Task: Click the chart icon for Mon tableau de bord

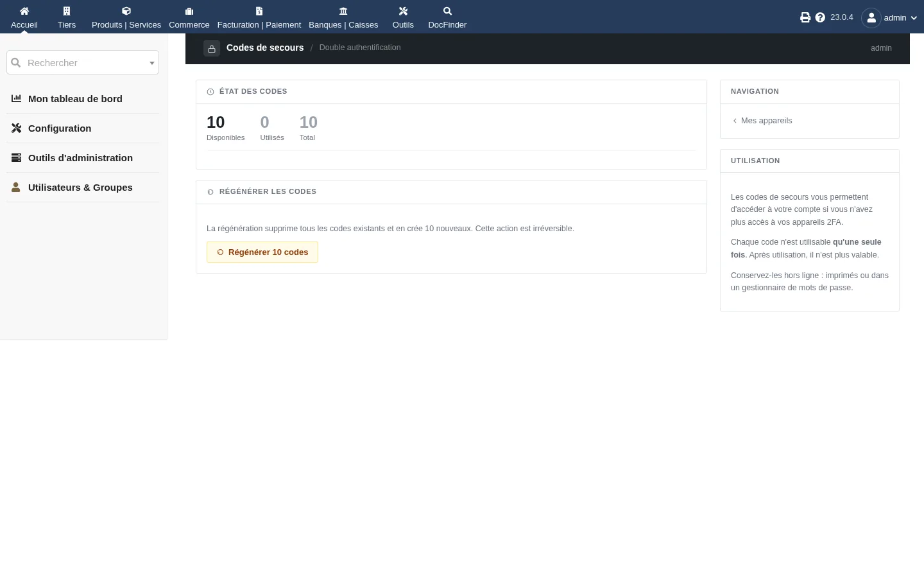Action: 17,99
